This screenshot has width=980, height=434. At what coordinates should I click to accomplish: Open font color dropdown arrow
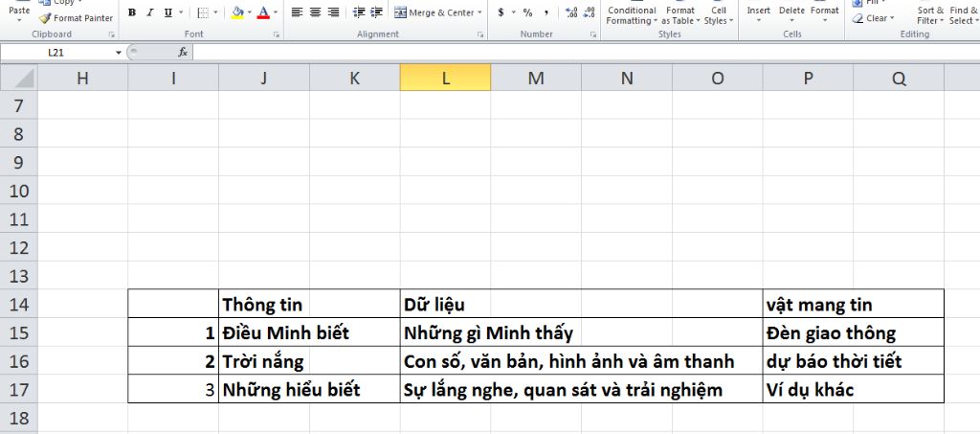276,12
